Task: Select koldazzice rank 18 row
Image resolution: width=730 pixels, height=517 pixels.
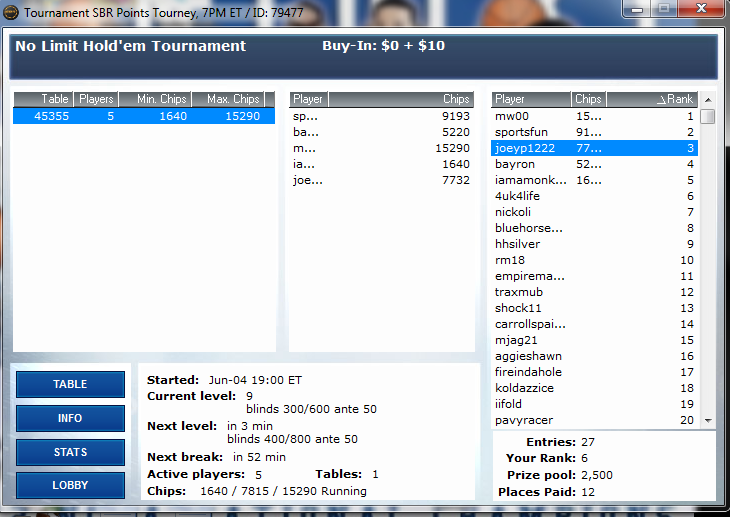Action: pos(595,388)
